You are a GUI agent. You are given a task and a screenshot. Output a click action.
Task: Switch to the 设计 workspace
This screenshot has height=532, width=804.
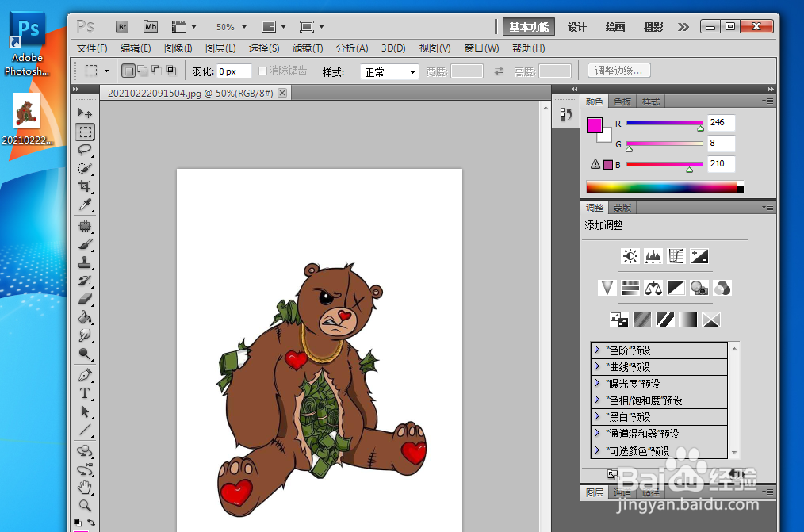[577, 27]
